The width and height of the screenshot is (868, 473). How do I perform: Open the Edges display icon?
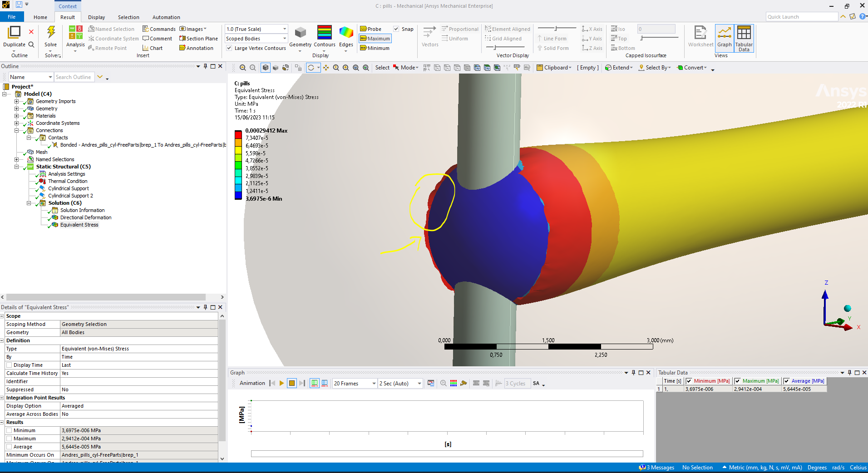[346, 33]
